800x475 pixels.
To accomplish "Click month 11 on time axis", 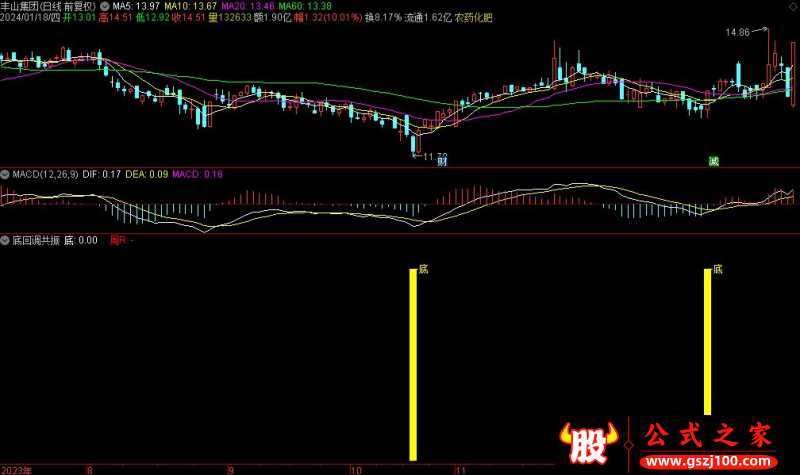I will click(461, 470).
